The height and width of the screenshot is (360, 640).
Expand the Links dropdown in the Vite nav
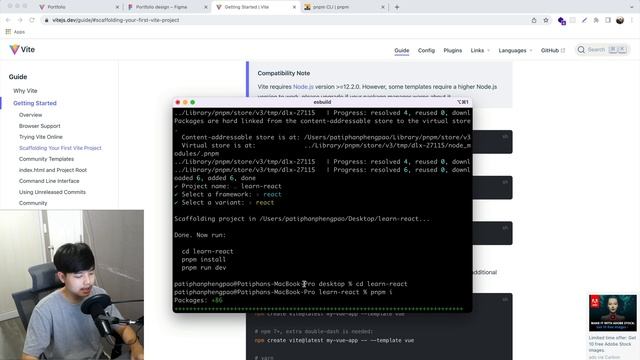click(480, 50)
